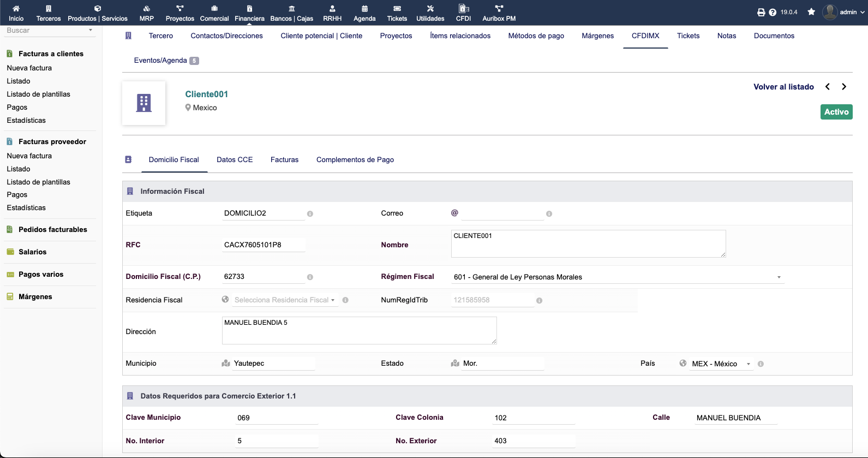This screenshot has height=458, width=868.
Task: Open the Márgenes tab
Action: [x=598, y=36]
